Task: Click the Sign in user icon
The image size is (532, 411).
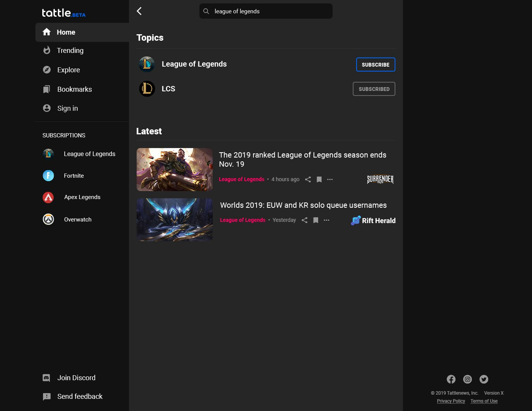Action: click(47, 108)
